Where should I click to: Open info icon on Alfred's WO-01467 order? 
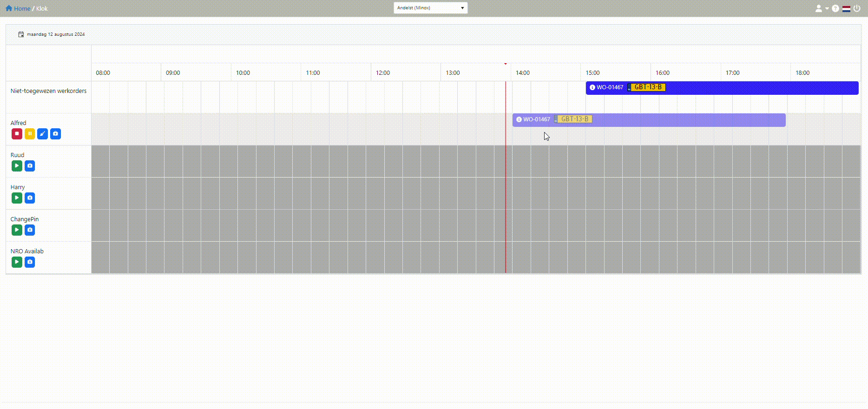point(519,119)
